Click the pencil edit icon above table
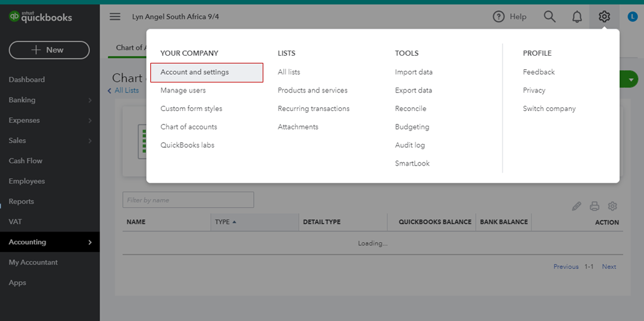The height and width of the screenshot is (321, 644). pos(577,206)
